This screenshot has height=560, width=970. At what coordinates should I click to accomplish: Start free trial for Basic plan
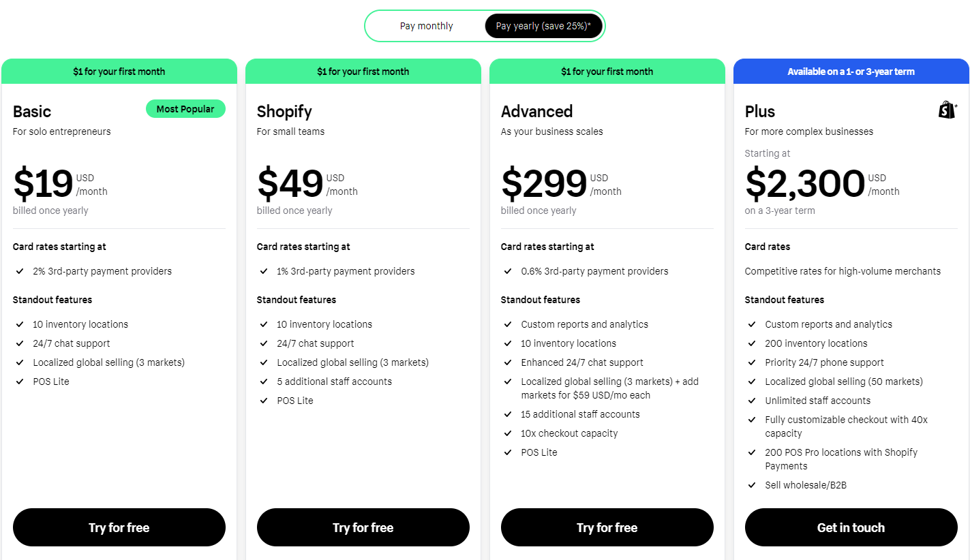click(x=119, y=527)
